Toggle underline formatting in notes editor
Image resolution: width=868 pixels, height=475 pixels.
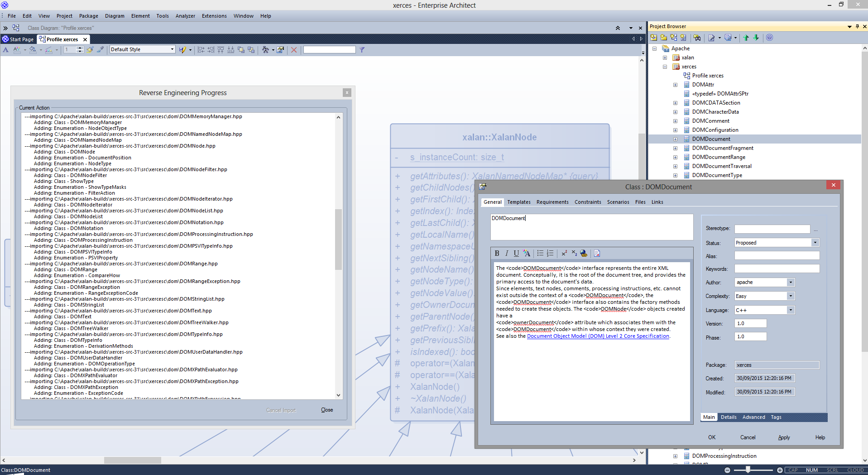click(x=516, y=254)
